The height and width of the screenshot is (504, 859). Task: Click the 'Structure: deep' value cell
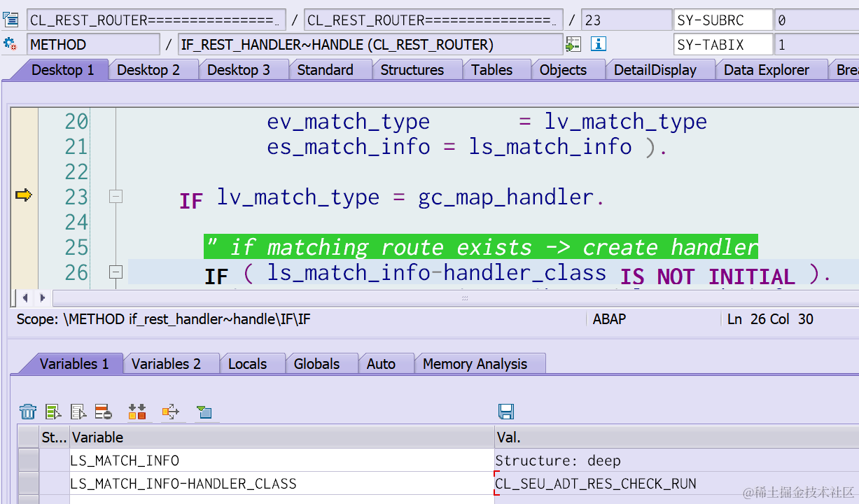click(676, 461)
